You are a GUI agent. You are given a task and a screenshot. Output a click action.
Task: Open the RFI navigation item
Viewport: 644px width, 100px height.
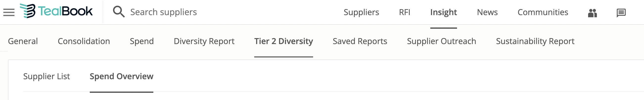point(405,12)
